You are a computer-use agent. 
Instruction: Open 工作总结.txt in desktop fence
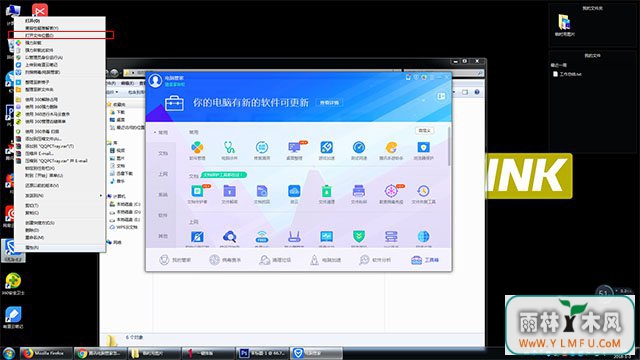(567, 74)
